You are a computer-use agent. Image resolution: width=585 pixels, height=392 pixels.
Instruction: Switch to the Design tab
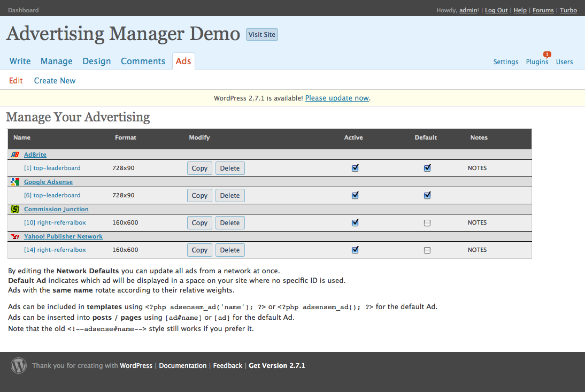pos(97,61)
